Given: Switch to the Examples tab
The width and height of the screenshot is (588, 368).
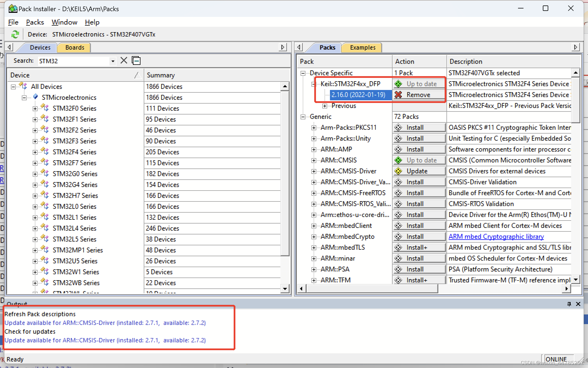Looking at the screenshot, I should (x=362, y=47).
